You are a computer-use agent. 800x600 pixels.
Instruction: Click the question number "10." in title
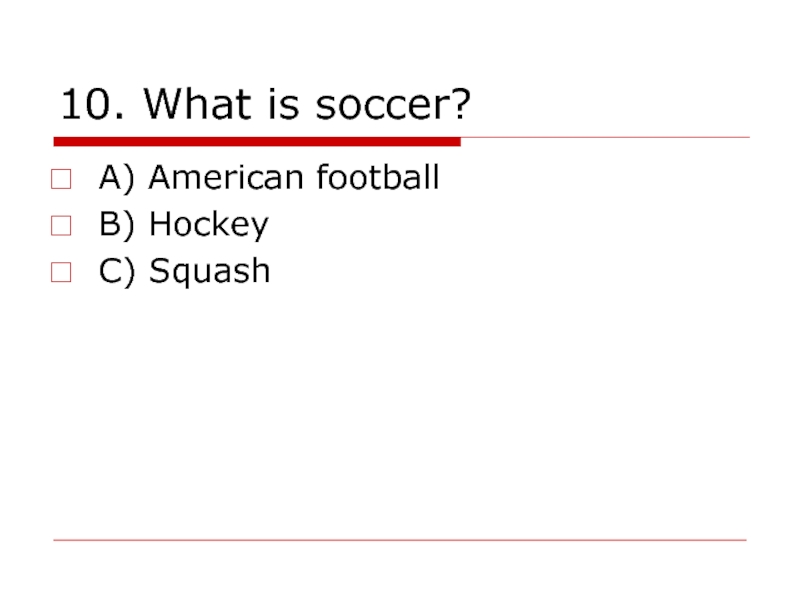pyautogui.click(x=94, y=104)
